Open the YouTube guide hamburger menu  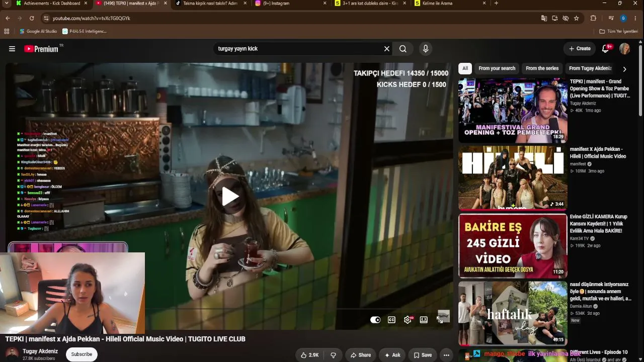[x=12, y=49]
